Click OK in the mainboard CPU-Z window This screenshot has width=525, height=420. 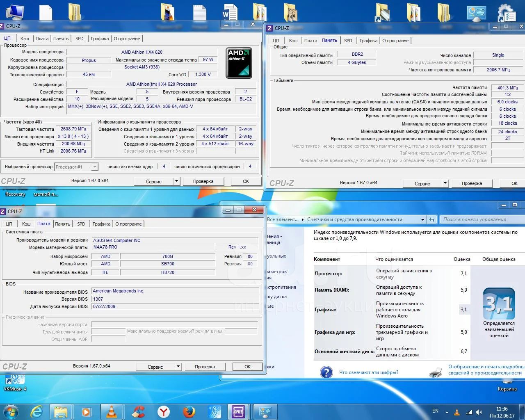click(x=247, y=367)
